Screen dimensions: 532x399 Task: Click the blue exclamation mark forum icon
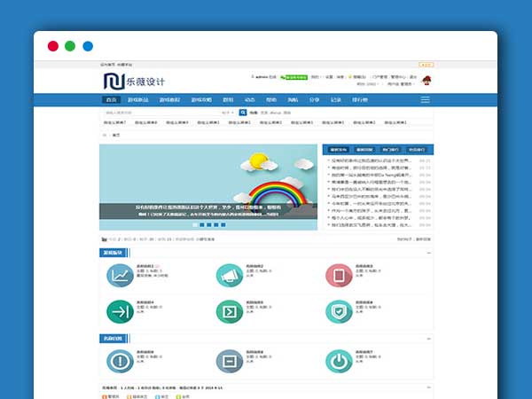(118, 361)
